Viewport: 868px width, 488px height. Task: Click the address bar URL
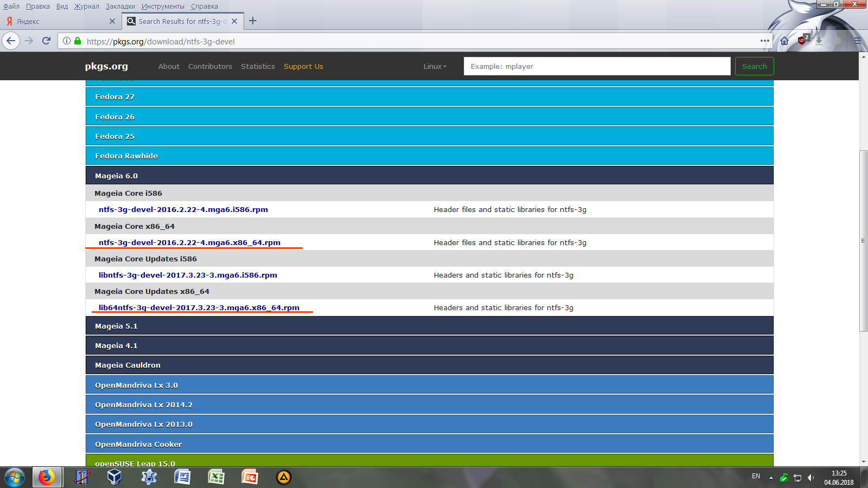click(x=161, y=41)
